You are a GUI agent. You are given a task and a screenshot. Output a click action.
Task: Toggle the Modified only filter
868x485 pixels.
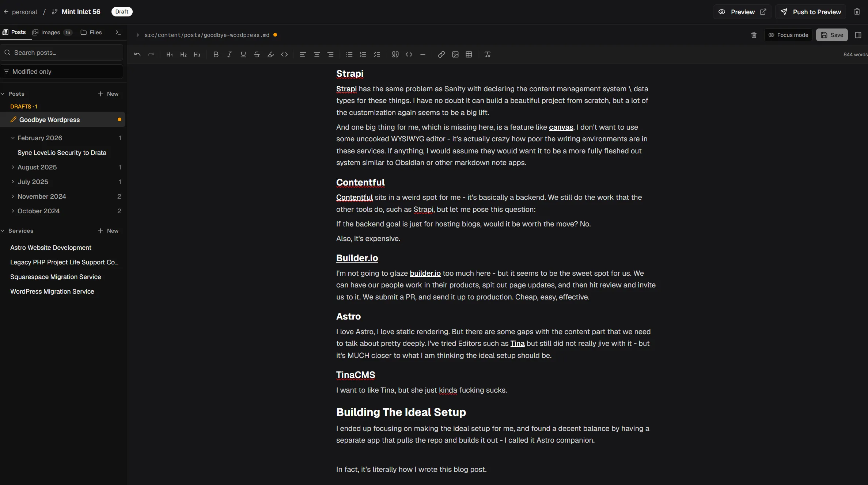[x=62, y=72]
